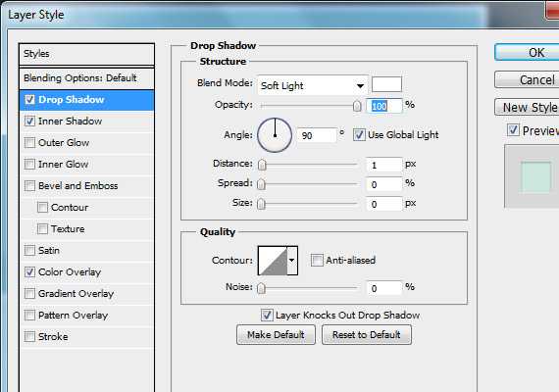This screenshot has width=559, height=392.
Task: Uncheck Layer Knocks Out Drop Shadow
Action: (267, 315)
